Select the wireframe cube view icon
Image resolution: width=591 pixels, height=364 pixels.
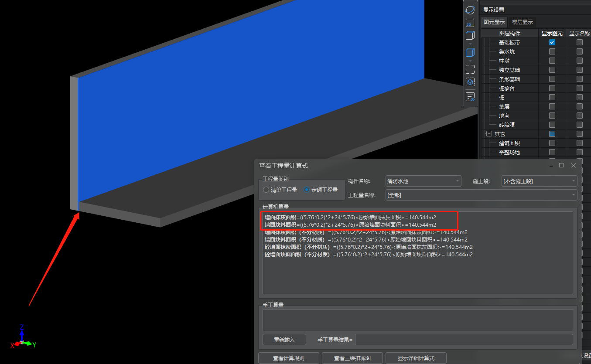click(x=470, y=36)
